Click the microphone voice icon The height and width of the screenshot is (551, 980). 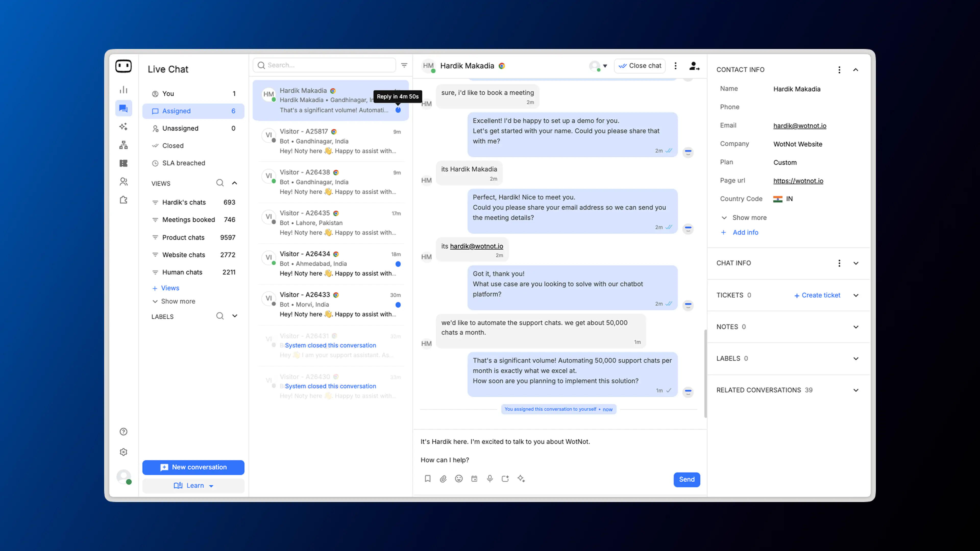[490, 479]
